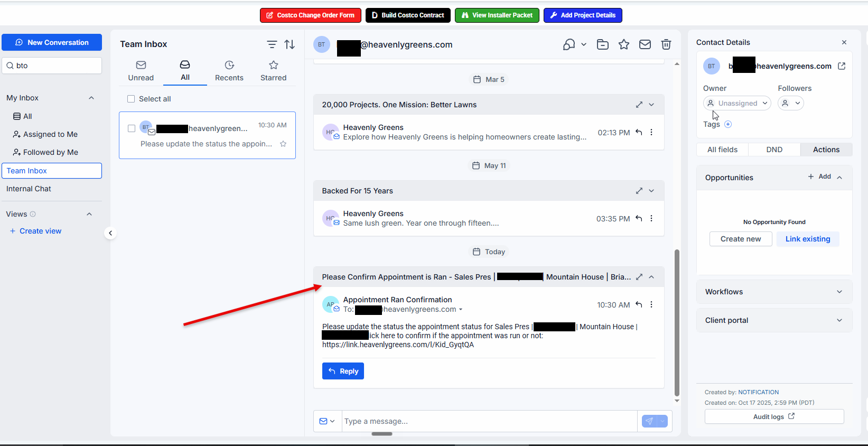Open Costco Change Order Form
This screenshot has width=868, height=446.
(x=311, y=15)
